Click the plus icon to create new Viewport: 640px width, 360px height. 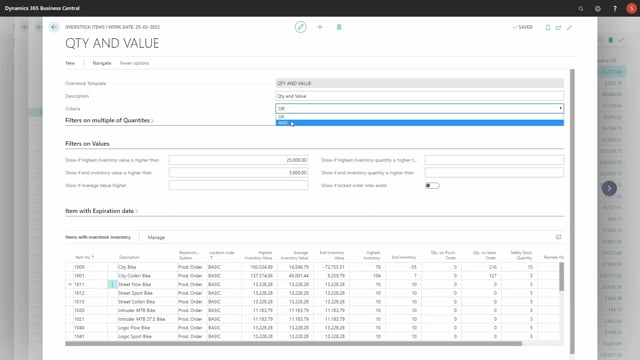coord(320,27)
